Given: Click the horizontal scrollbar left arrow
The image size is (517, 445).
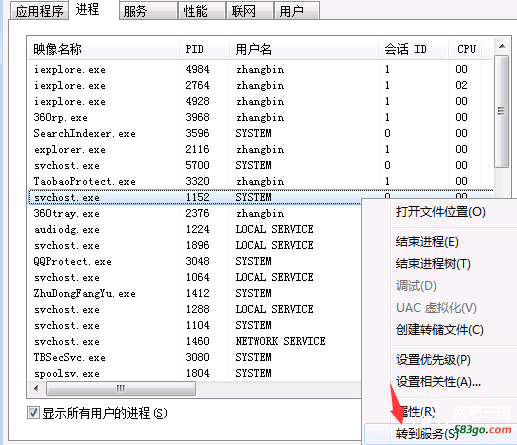Looking at the screenshot, I should click(36, 388).
